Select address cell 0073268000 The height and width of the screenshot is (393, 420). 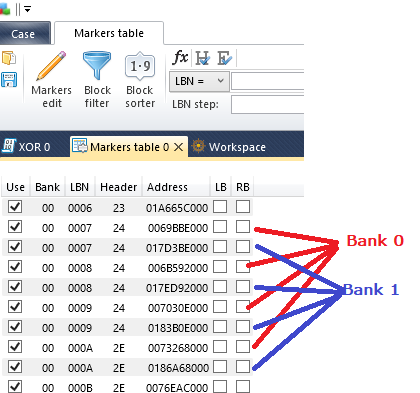(178, 348)
